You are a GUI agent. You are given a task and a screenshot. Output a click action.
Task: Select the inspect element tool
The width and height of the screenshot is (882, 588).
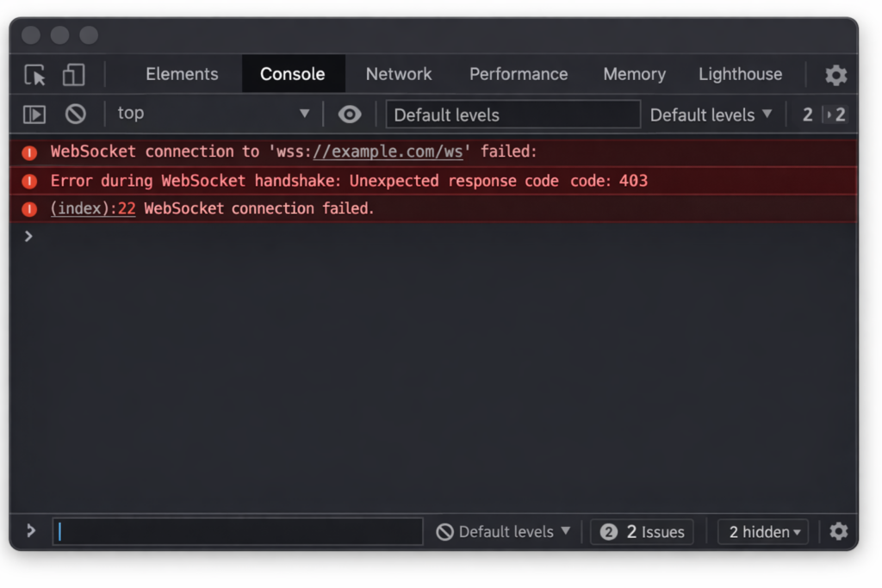[34, 75]
